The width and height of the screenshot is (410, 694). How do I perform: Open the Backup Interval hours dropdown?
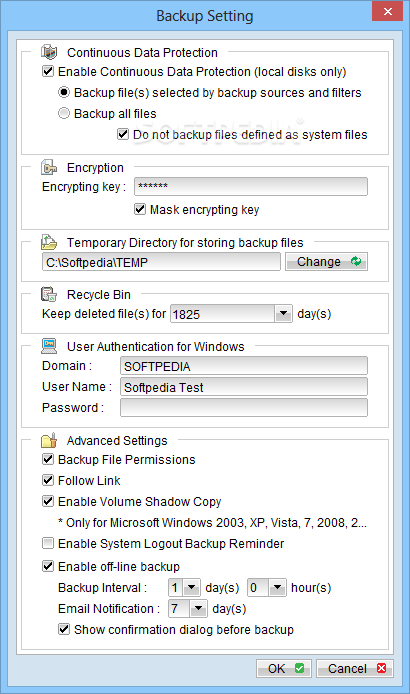click(x=278, y=588)
